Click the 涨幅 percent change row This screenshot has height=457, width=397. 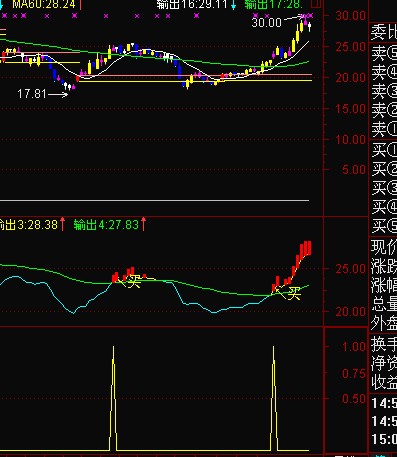coord(383,285)
